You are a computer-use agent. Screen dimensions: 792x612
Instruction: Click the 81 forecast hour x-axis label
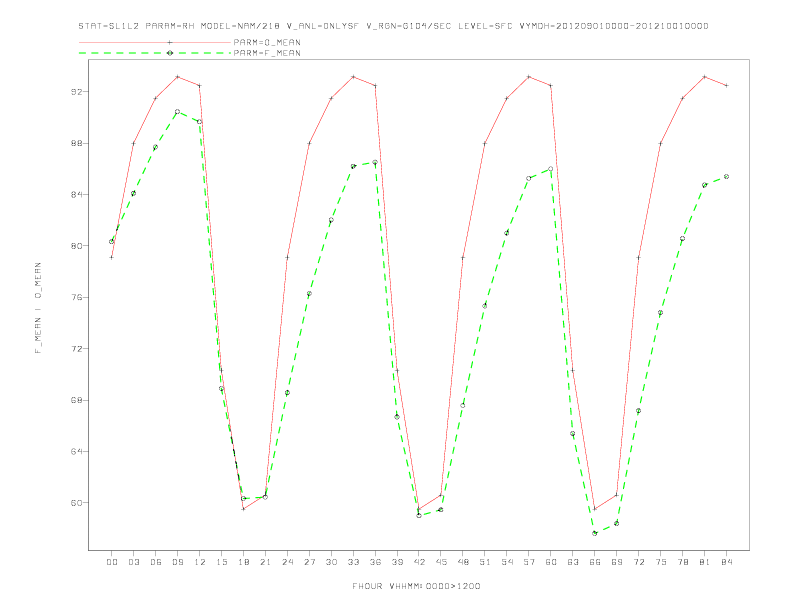[x=705, y=562]
